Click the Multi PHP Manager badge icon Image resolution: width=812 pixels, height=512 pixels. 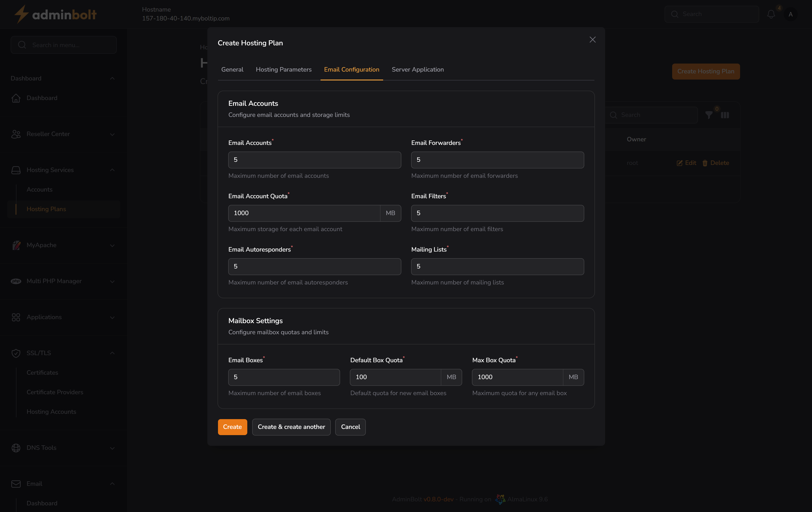click(16, 281)
